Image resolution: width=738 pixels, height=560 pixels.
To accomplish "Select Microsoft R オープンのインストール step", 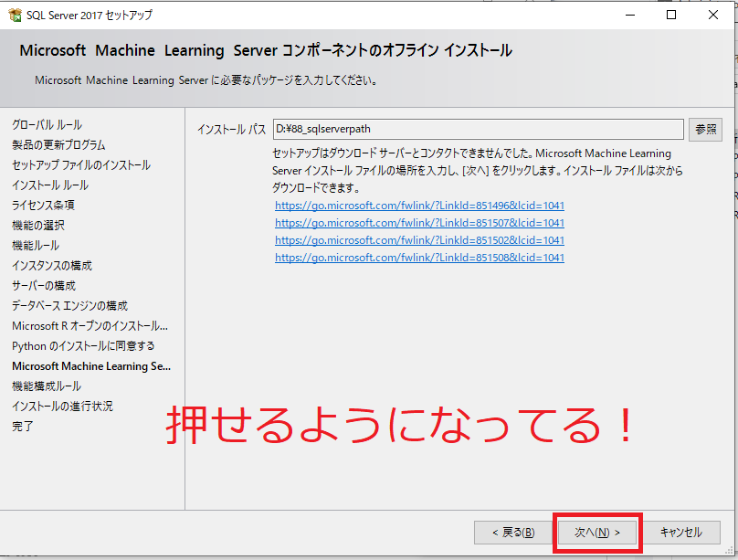I will pos(90,326).
